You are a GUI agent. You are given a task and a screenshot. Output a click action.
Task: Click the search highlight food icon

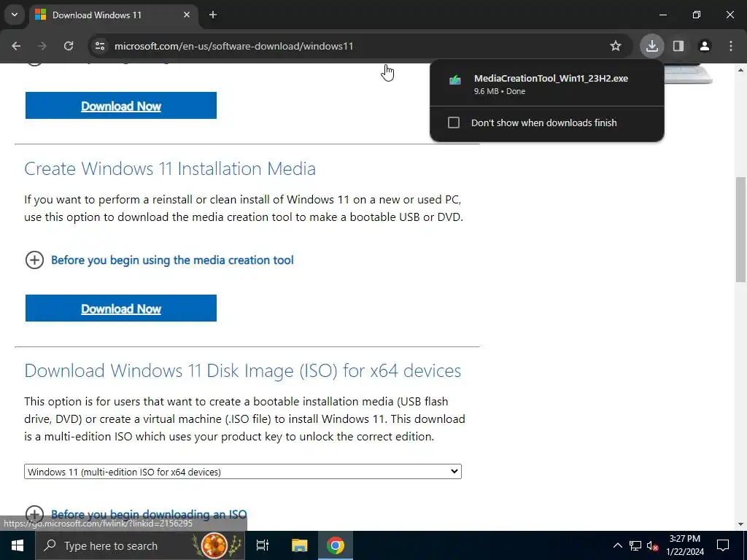(215, 545)
